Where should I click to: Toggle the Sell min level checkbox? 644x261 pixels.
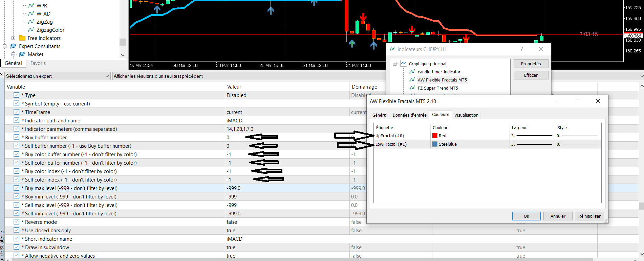click(x=16, y=213)
